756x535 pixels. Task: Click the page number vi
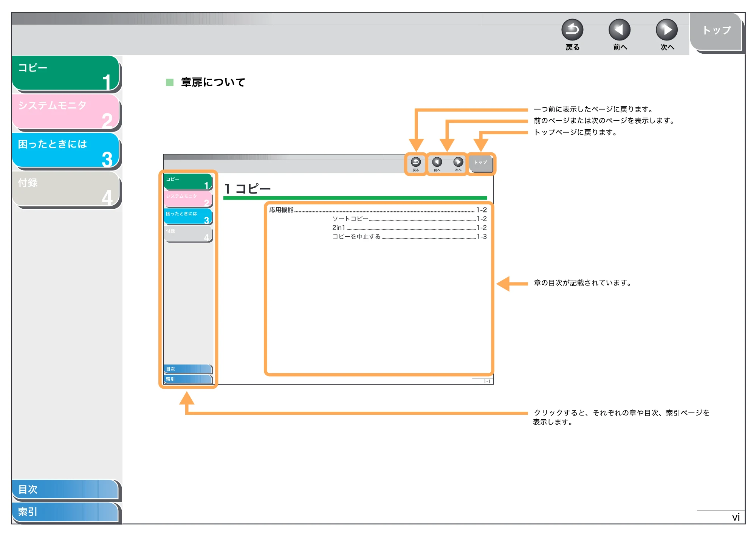(736, 517)
